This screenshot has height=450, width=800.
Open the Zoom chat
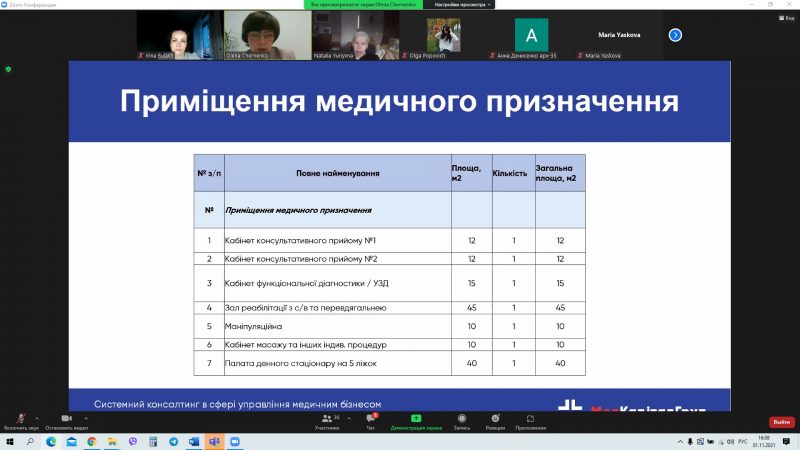tap(371, 421)
